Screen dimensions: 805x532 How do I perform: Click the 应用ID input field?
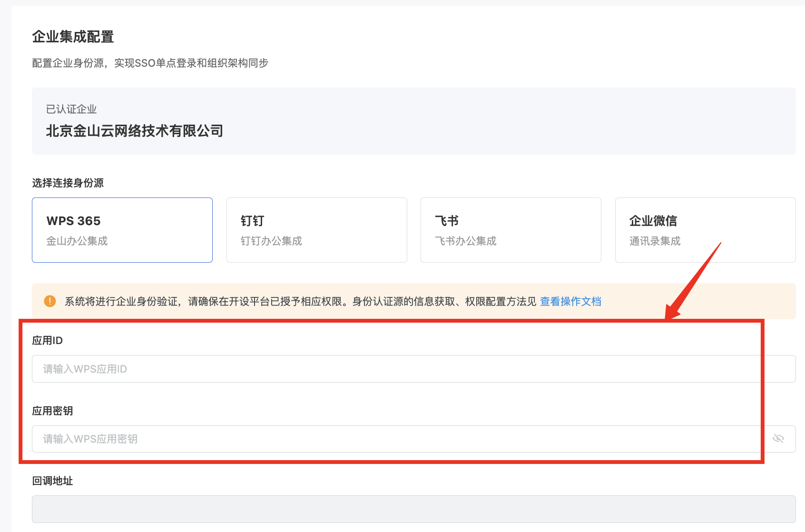coord(414,369)
